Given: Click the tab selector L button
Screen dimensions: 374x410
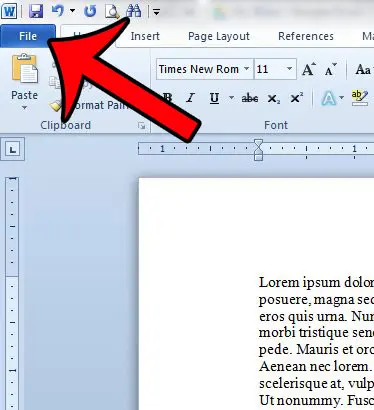Looking at the screenshot, I should [12, 149].
